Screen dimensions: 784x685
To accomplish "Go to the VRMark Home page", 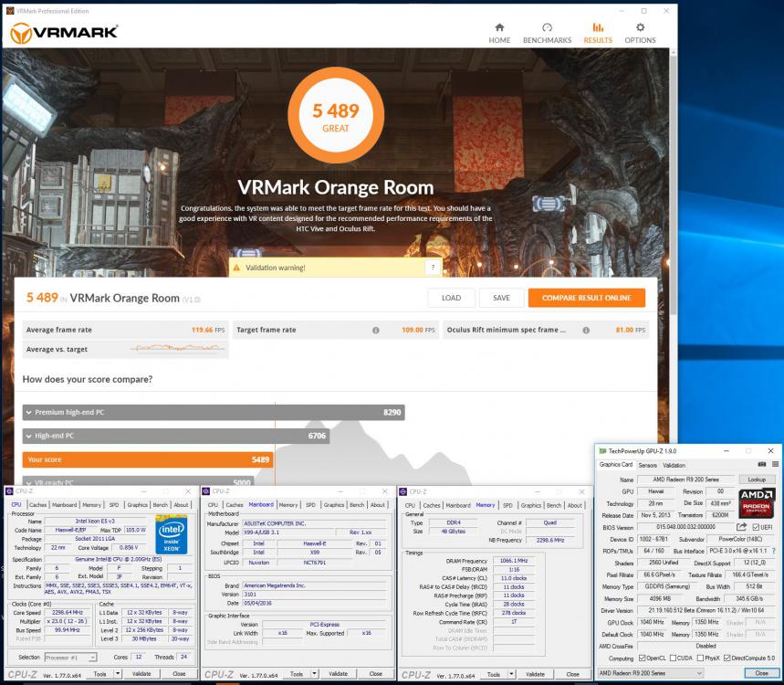I will pyautogui.click(x=499, y=33).
